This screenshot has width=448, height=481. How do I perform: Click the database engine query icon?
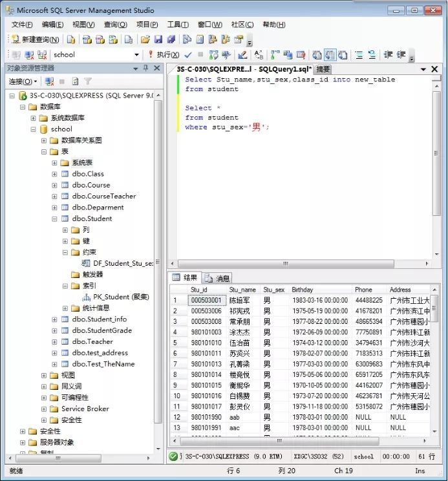(x=71, y=39)
